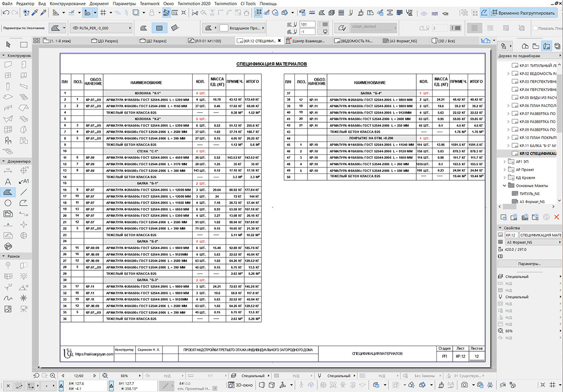The image size is (563, 392).
Task: Select the Hotspot tool
Action: click(23, 298)
